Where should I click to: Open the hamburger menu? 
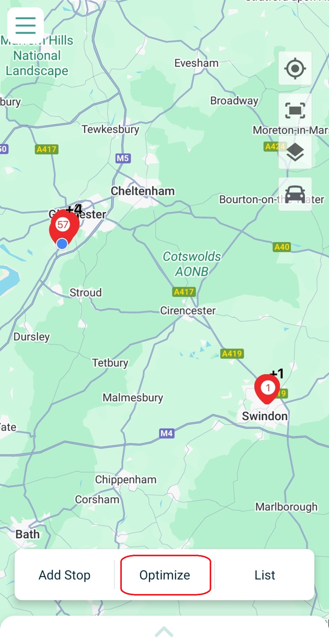26,25
